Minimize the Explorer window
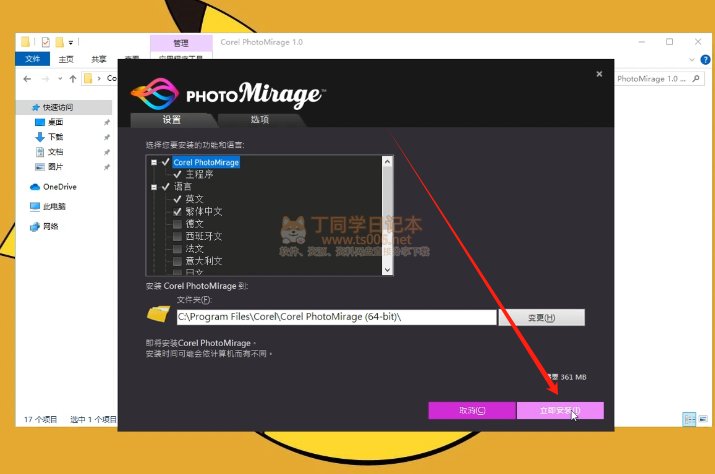 pos(642,42)
